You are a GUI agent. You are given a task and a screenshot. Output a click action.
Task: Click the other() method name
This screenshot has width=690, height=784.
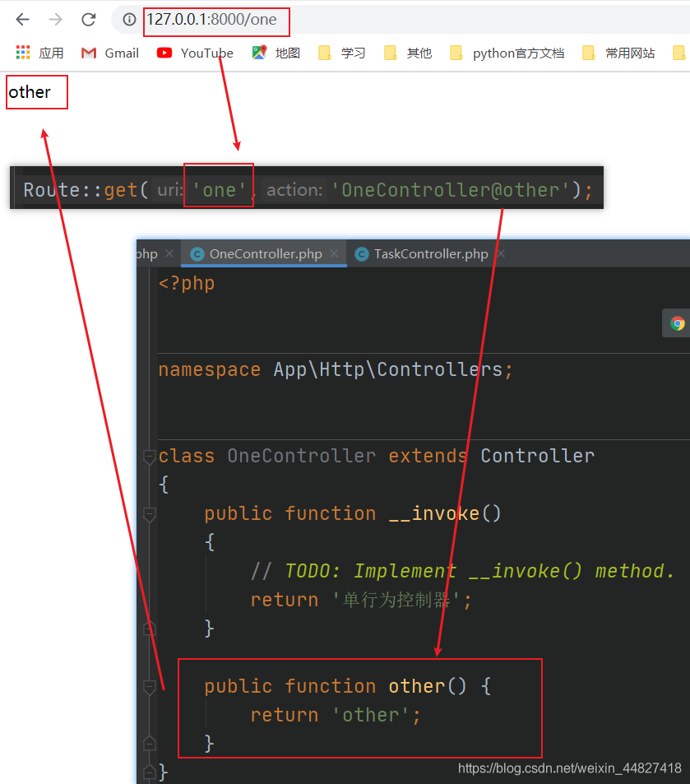click(417, 686)
